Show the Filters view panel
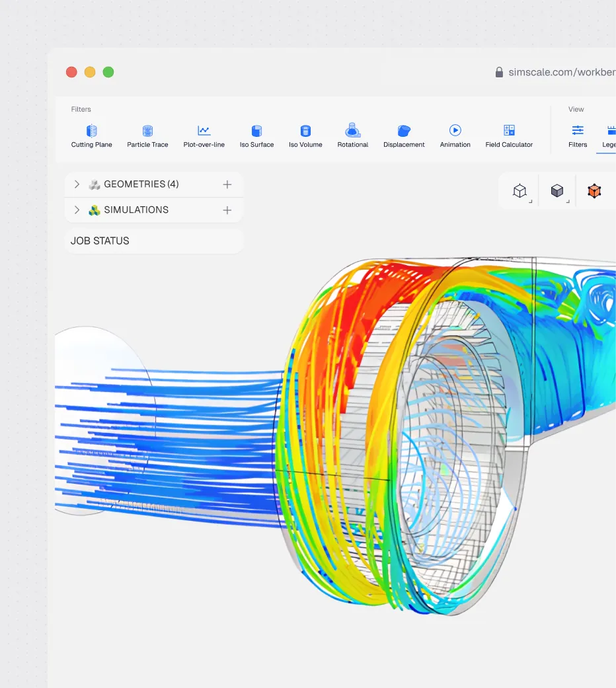Screen dimensions: 616x688 [578, 136]
